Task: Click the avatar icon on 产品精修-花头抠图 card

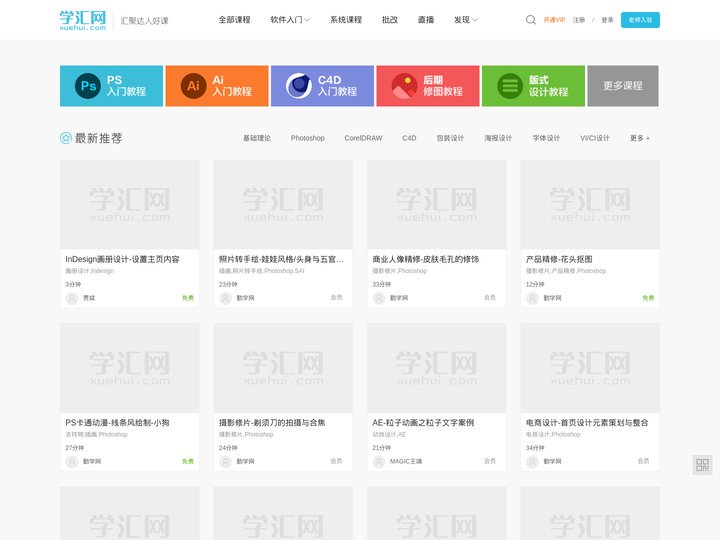Action: pyautogui.click(x=532, y=298)
